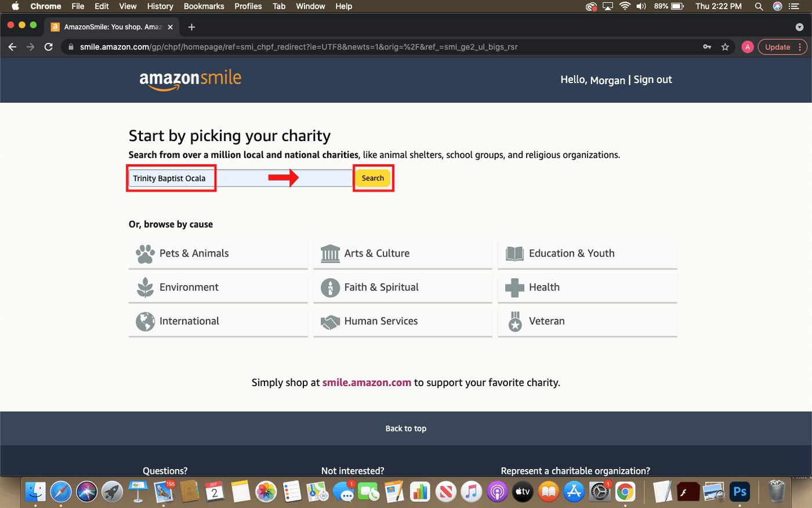Open Photos app from the Dock
Image resolution: width=812 pixels, height=508 pixels.
click(x=266, y=492)
